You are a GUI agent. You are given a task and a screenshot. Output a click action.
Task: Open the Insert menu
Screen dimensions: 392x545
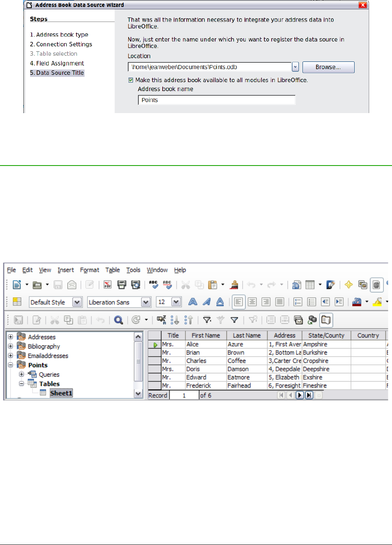coord(65,270)
